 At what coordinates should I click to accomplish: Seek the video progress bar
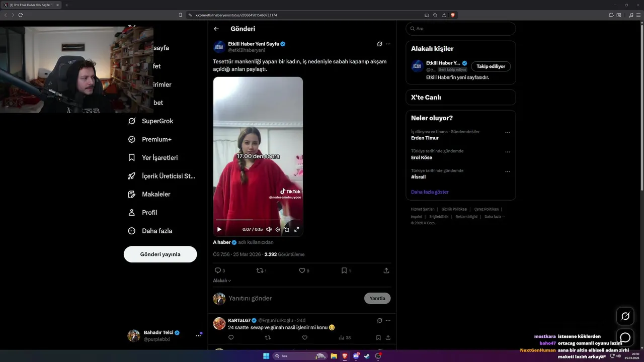258,220
